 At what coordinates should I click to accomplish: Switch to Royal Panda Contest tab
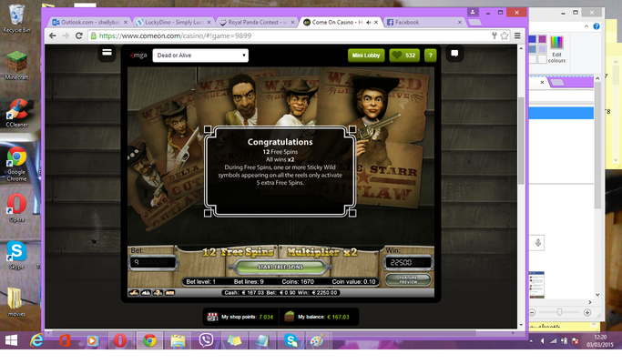(x=257, y=22)
